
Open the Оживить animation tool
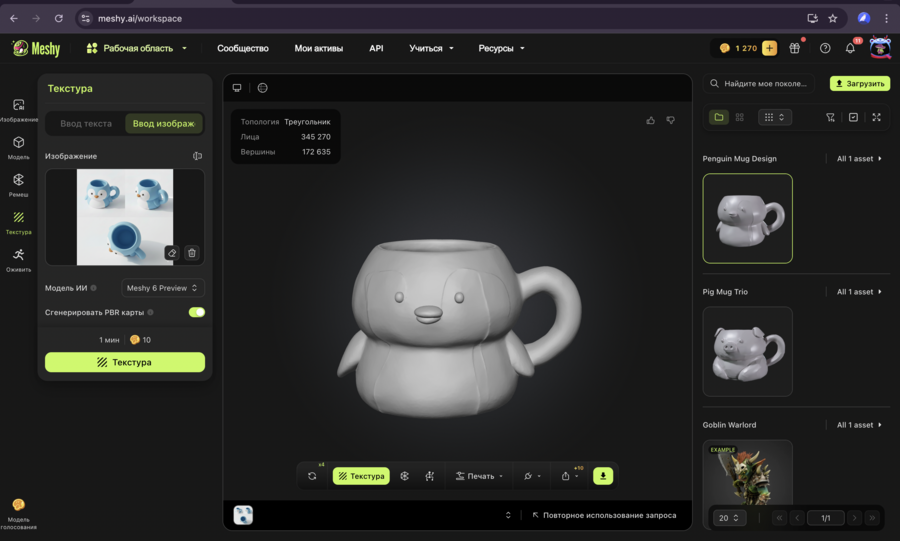[18, 259]
